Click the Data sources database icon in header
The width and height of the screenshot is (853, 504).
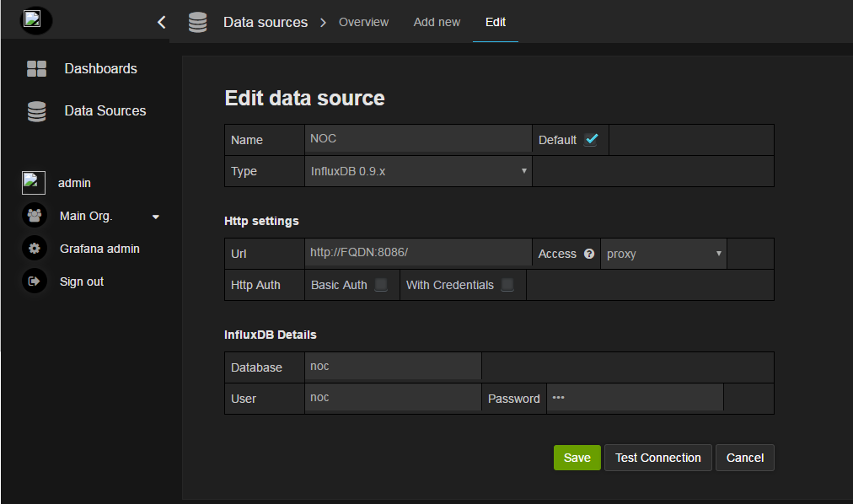(198, 23)
